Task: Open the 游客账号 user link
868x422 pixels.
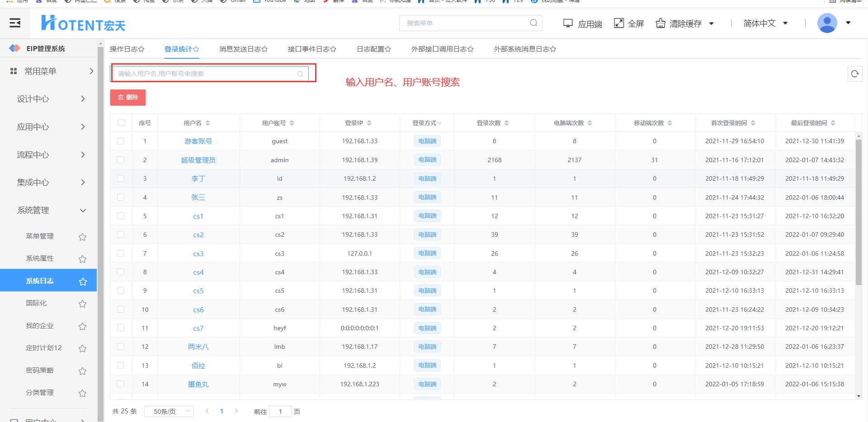Action: click(198, 141)
